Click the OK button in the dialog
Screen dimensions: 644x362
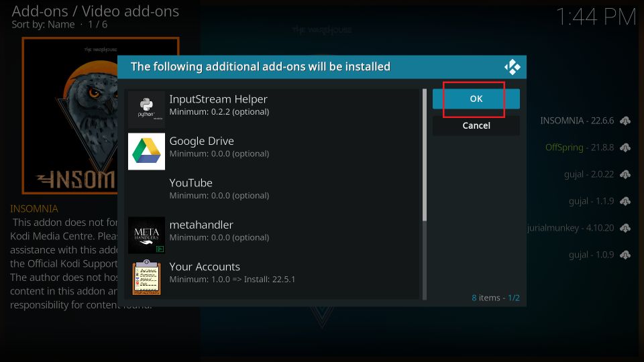[x=476, y=99]
